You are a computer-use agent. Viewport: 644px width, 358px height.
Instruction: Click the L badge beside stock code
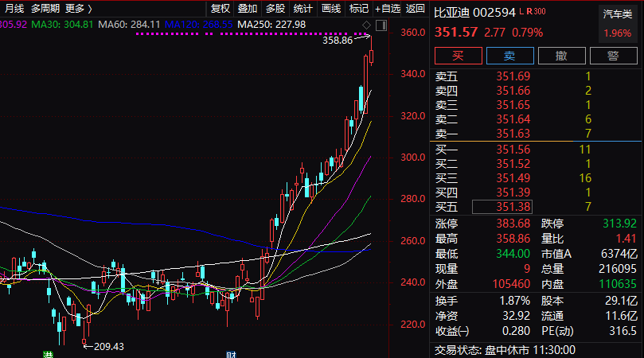pos(521,11)
